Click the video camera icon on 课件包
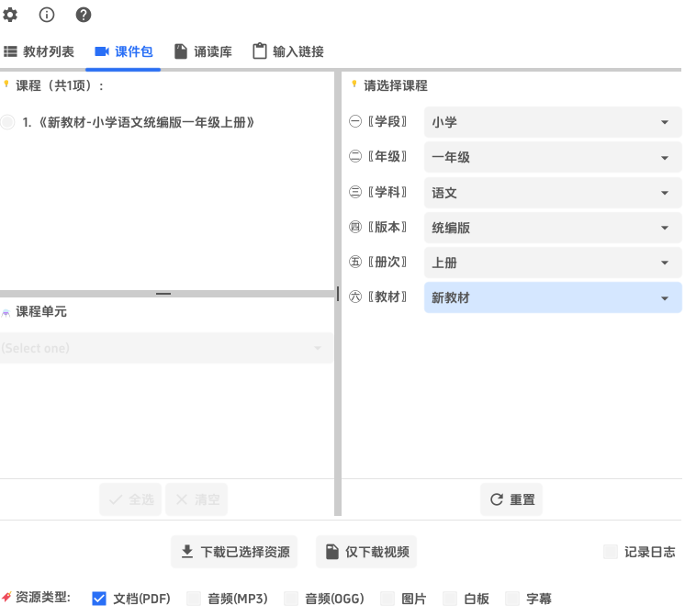685x616 pixels. [x=102, y=51]
